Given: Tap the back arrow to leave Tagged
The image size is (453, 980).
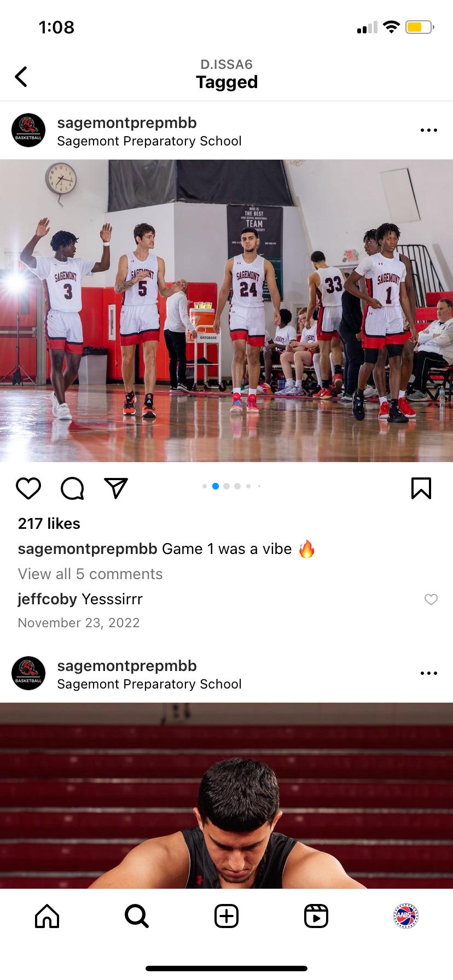Looking at the screenshot, I should pos(21,77).
